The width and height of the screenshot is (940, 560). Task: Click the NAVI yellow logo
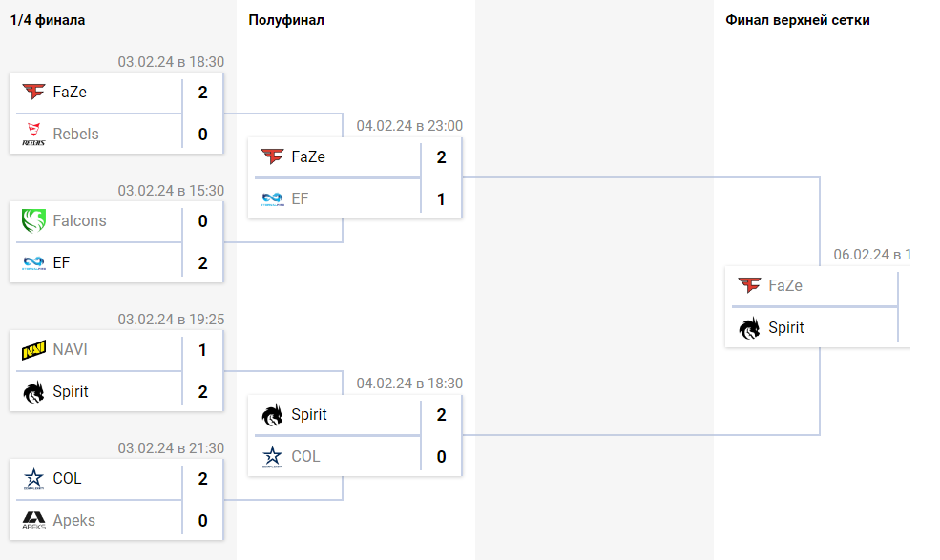pyautogui.click(x=33, y=349)
